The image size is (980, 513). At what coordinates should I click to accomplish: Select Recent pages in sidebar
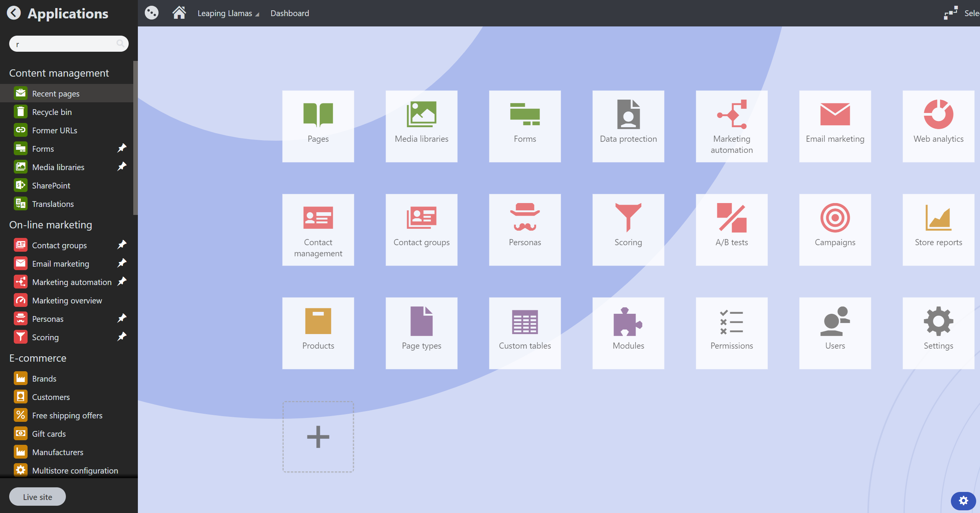point(66,93)
